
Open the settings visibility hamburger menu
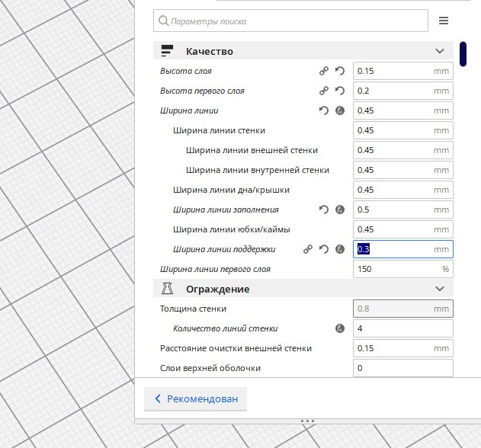tap(444, 21)
